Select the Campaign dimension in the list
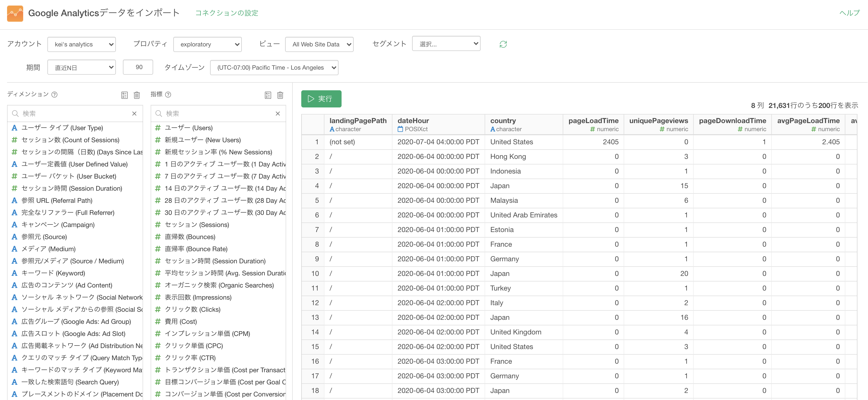The image size is (868, 400). point(58,225)
